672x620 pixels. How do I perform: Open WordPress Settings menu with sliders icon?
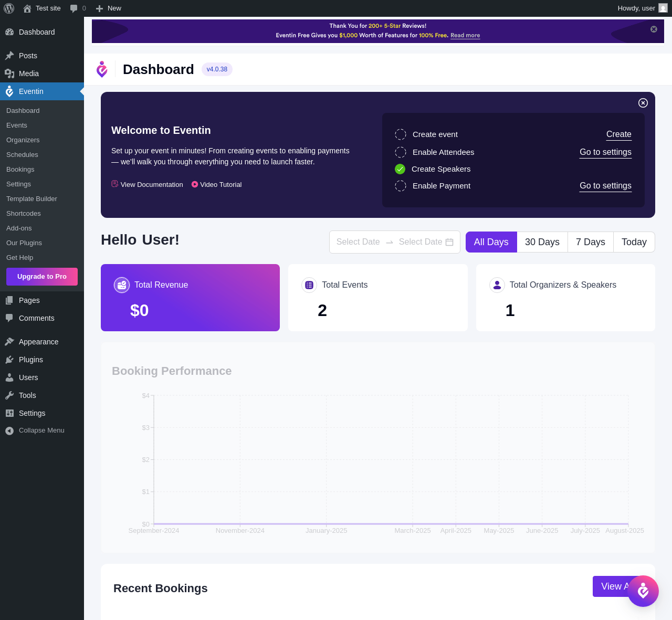tap(42, 413)
